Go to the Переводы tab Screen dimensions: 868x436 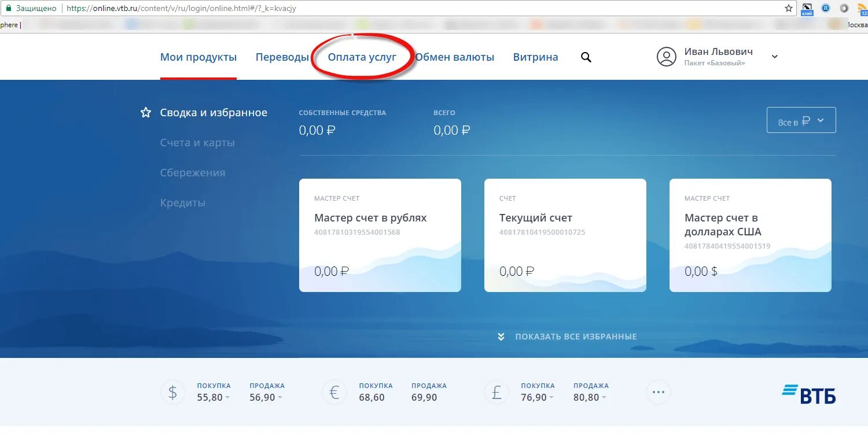tap(282, 57)
